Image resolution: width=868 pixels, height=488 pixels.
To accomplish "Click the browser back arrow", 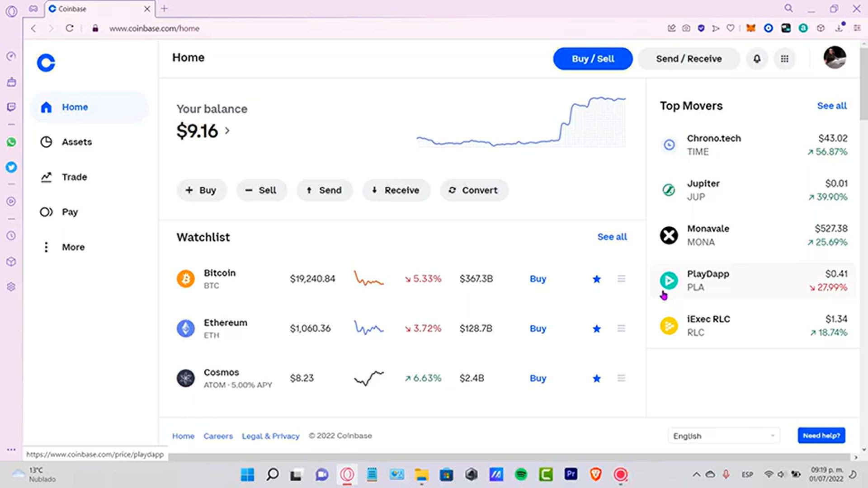I will [x=33, y=28].
